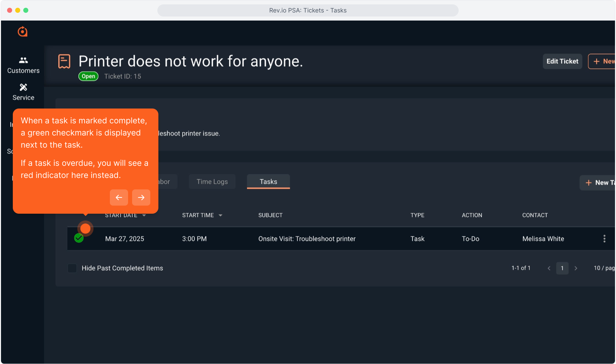Open the three-dot menu for task row

[604, 239]
